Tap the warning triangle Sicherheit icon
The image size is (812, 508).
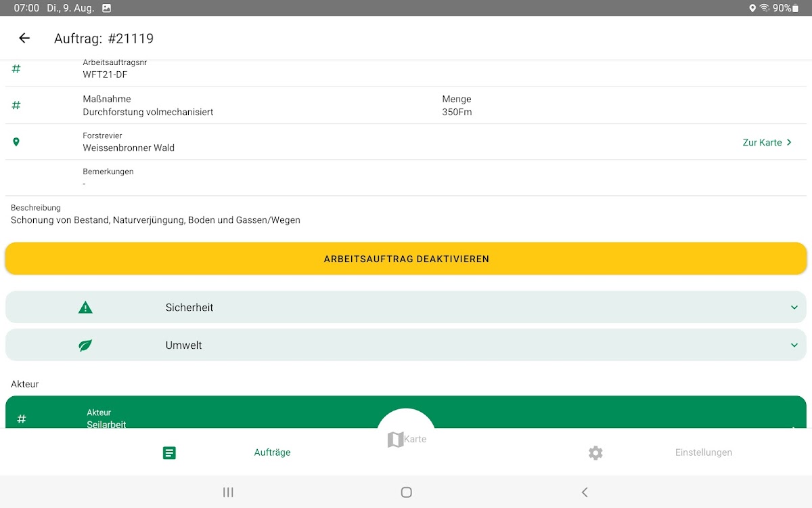pyautogui.click(x=85, y=308)
